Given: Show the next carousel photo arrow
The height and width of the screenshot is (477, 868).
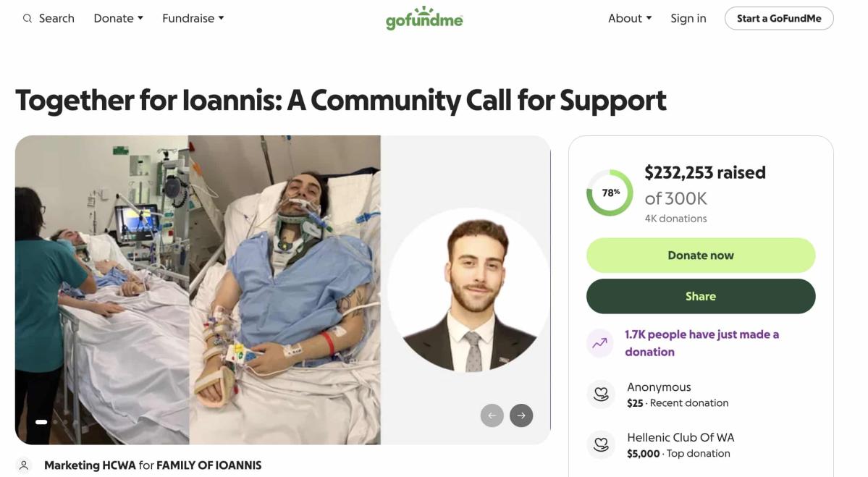Looking at the screenshot, I should coord(521,415).
